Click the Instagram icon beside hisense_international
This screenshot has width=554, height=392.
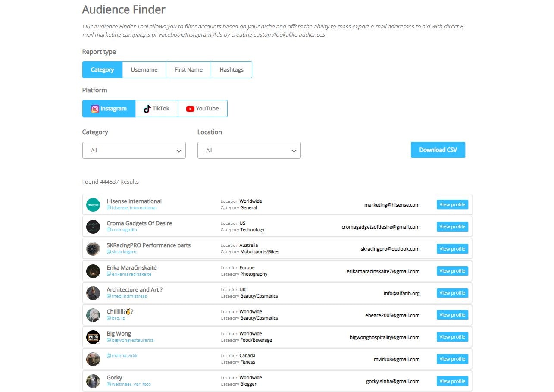(x=110, y=207)
